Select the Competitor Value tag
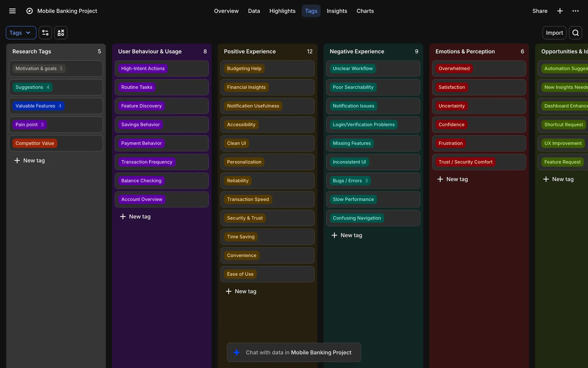This screenshot has height=368, width=588. (x=35, y=143)
